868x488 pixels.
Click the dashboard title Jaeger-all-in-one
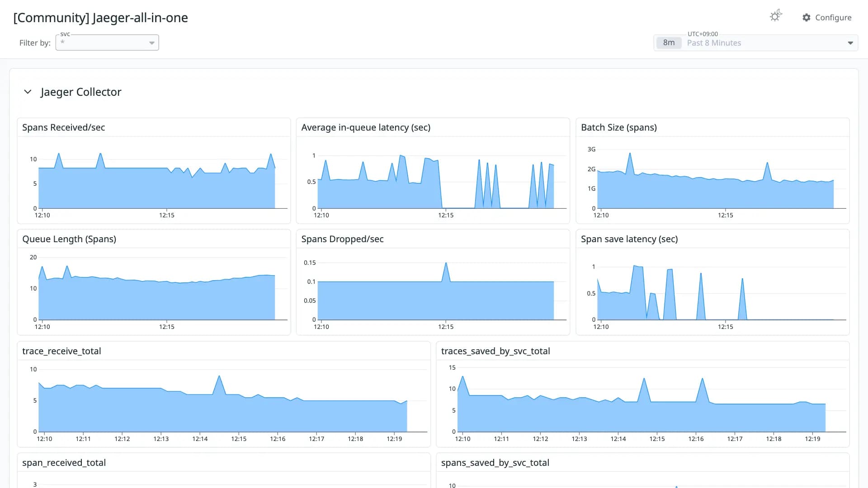pyautogui.click(x=100, y=18)
